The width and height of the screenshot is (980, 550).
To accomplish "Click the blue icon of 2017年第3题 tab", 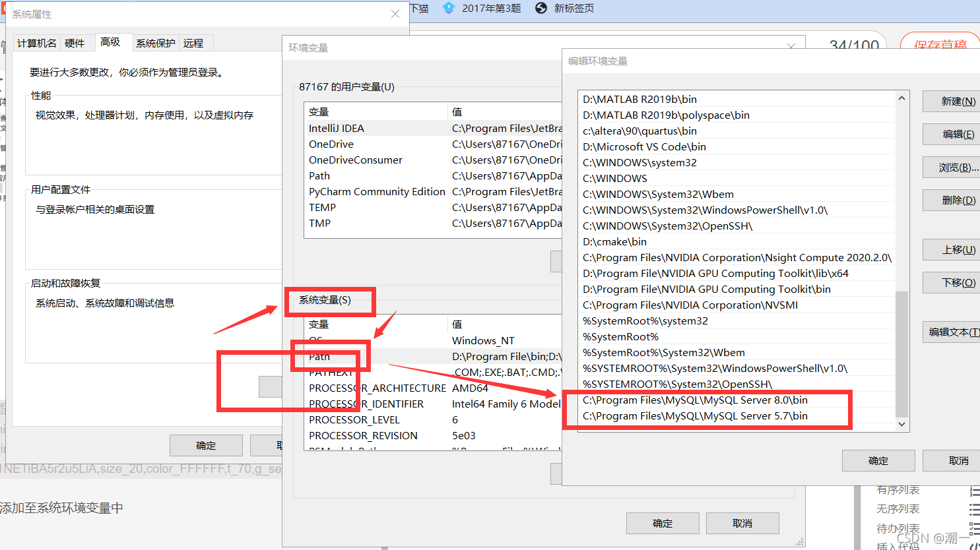I will [449, 8].
